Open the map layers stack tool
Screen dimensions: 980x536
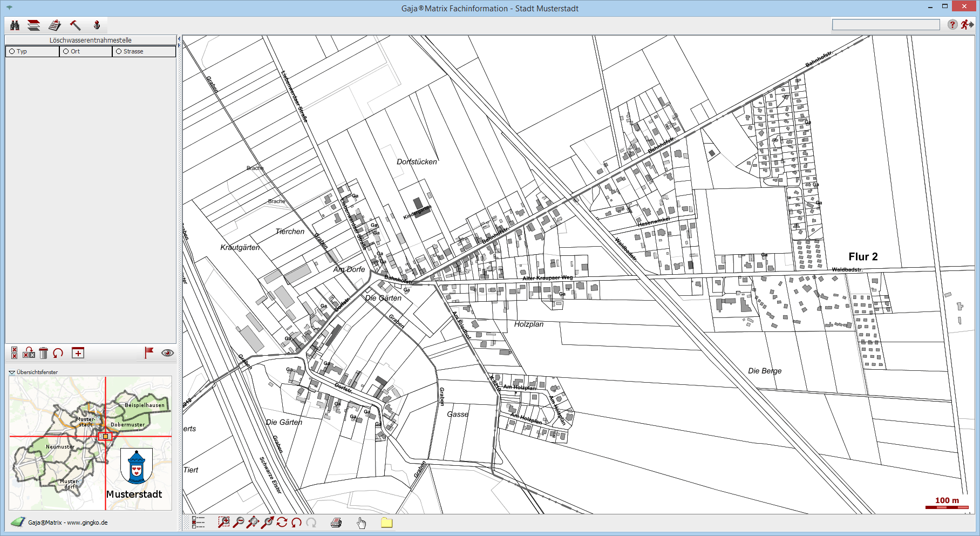coord(34,25)
